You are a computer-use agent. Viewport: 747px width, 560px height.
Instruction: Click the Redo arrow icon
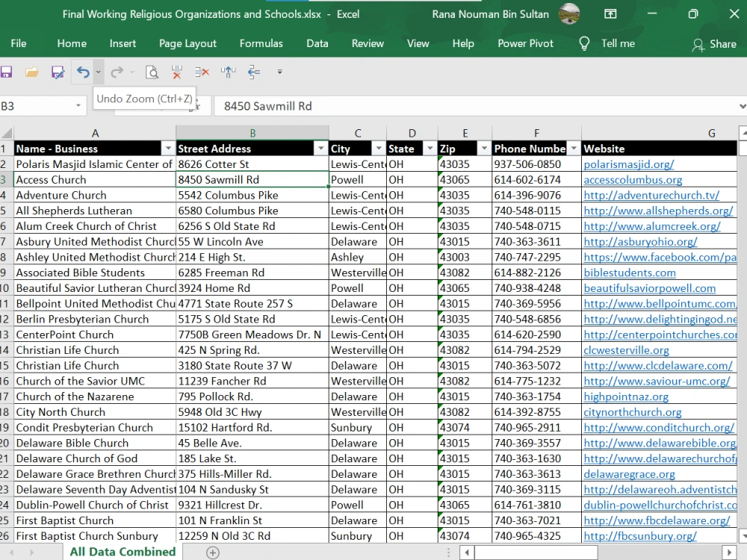[x=117, y=72]
